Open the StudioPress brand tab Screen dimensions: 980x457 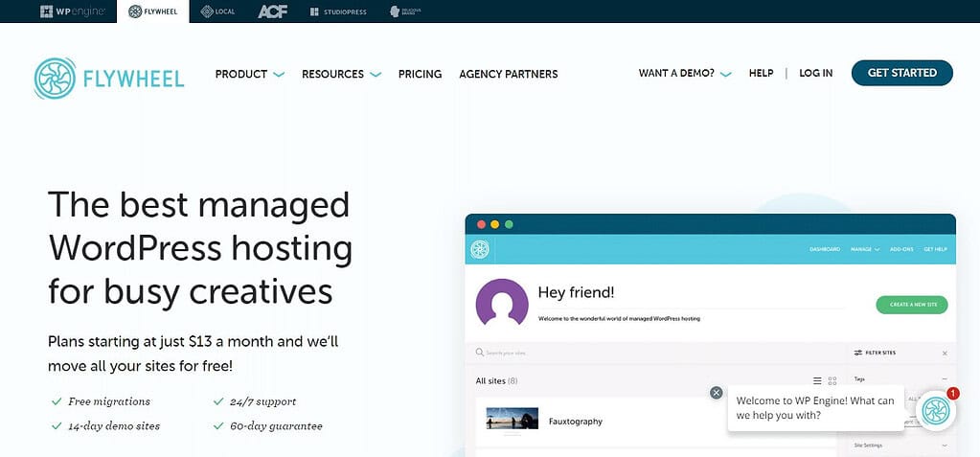pos(338,11)
